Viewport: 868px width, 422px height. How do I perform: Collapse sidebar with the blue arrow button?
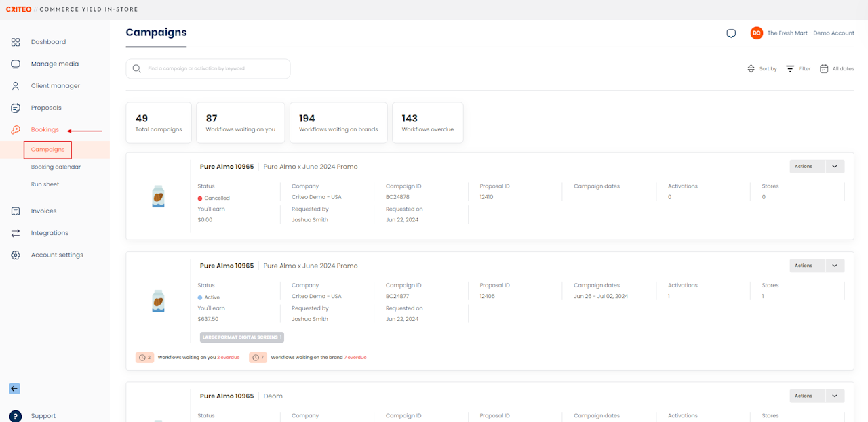pyautogui.click(x=14, y=389)
